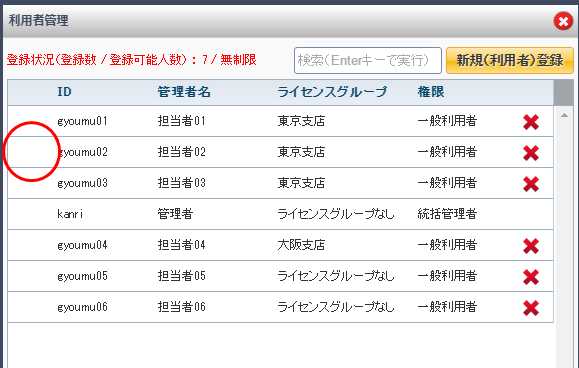This screenshot has height=368, width=579.
Task: Click the 新規(利用者)登録 button
Action: point(510,60)
